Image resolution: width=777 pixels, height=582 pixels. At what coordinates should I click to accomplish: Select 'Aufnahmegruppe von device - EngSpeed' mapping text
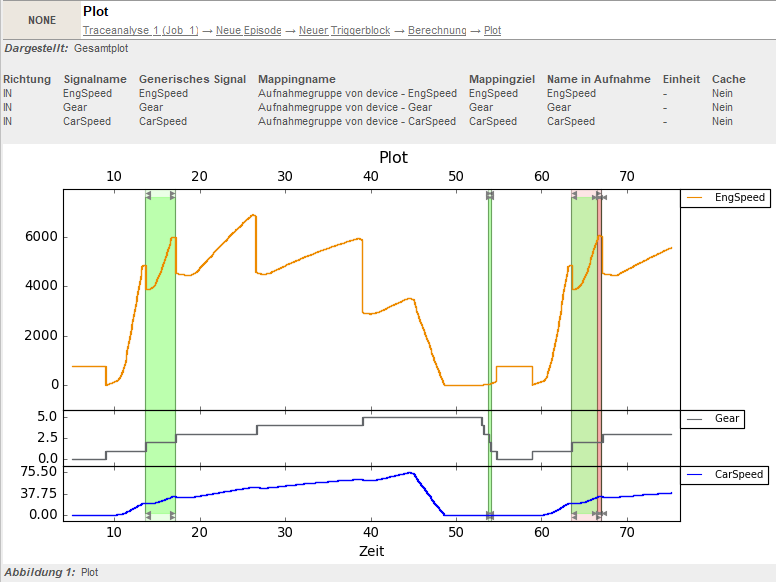click(x=357, y=93)
